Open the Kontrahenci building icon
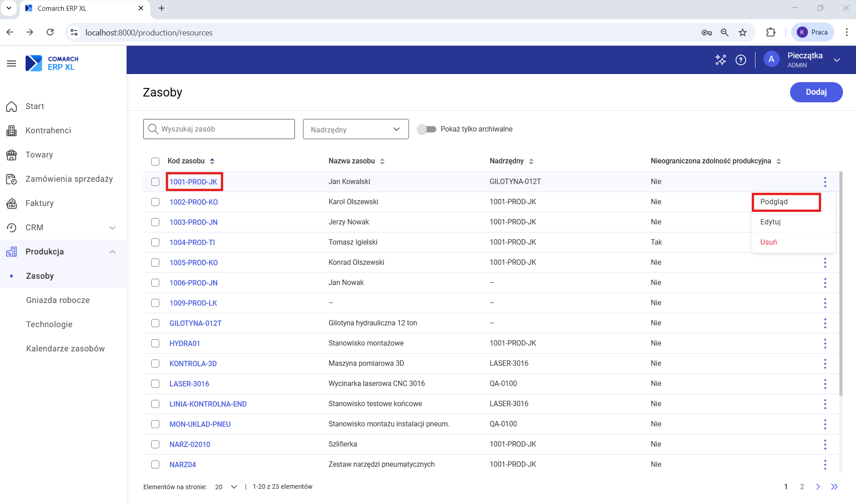 point(12,131)
